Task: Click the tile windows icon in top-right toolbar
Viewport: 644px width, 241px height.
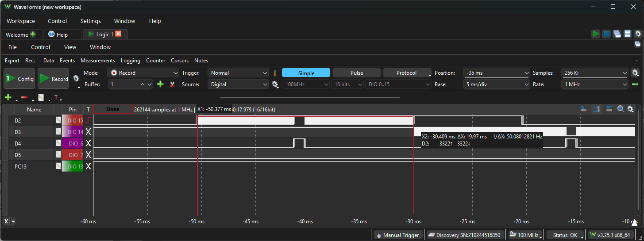Action: pos(627,34)
